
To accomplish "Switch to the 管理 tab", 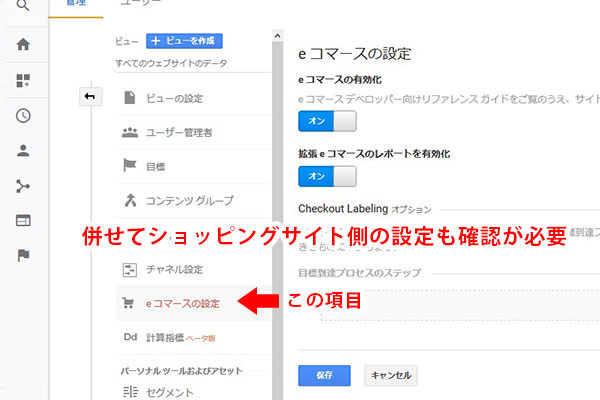I will point(76,5).
